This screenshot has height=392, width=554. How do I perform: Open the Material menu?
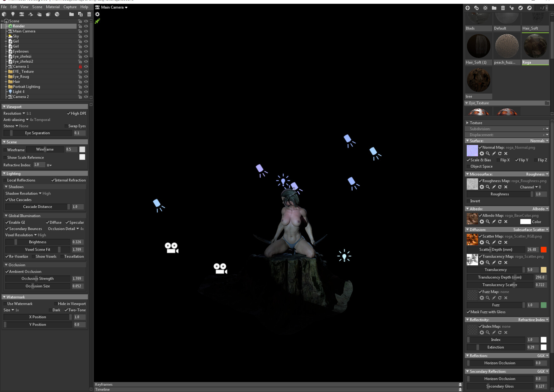click(53, 7)
